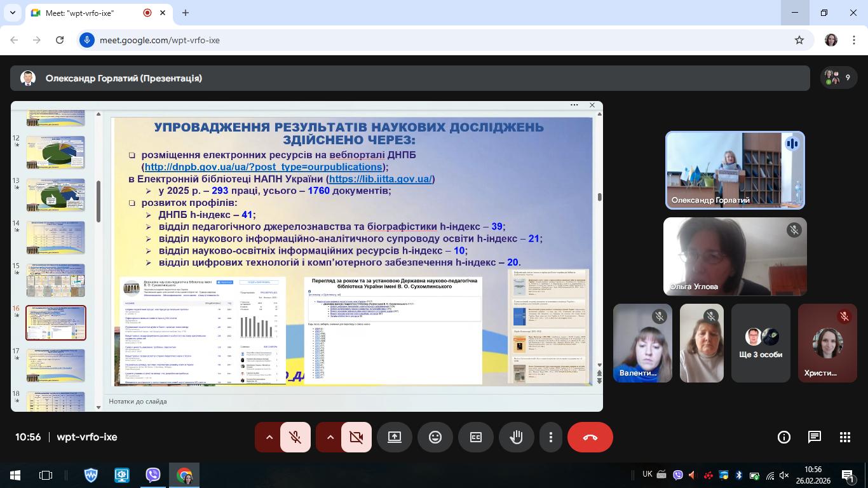Expand the audio settings chevron

click(x=269, y=437)
